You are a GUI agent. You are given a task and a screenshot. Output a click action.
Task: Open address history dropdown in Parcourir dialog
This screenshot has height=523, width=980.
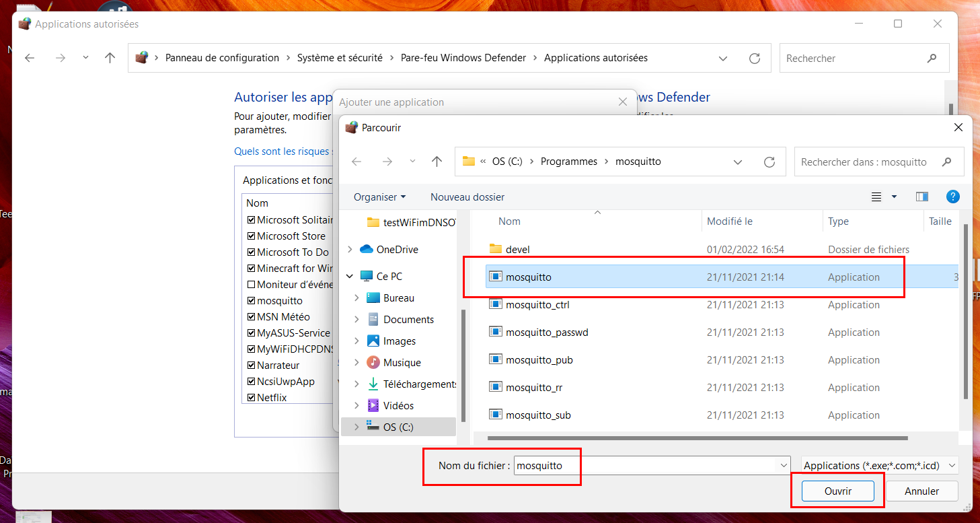(738, 162)
